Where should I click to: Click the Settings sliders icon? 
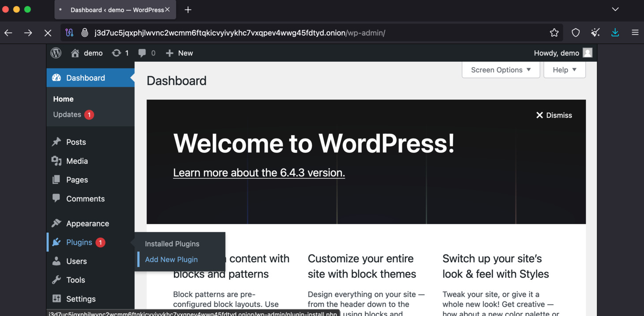(x=56, y=299)
